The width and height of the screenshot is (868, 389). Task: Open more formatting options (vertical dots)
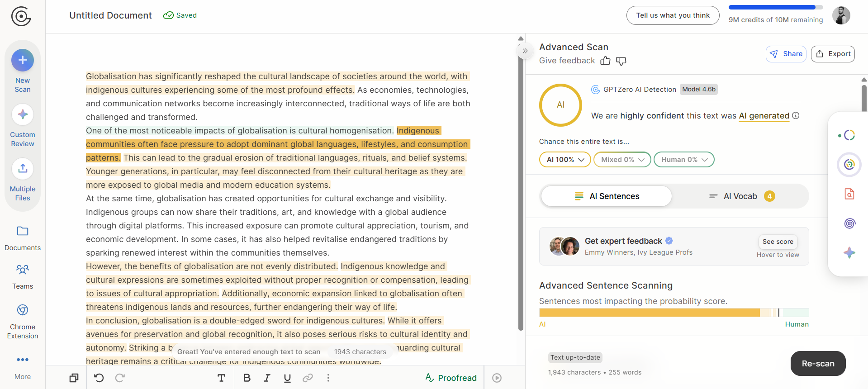328,378
